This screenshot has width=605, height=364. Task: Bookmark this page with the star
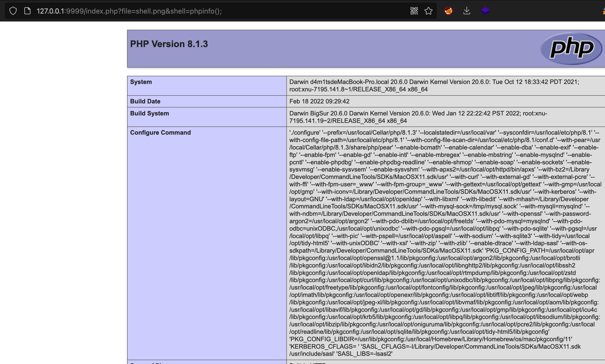click(x=429, y=11)
